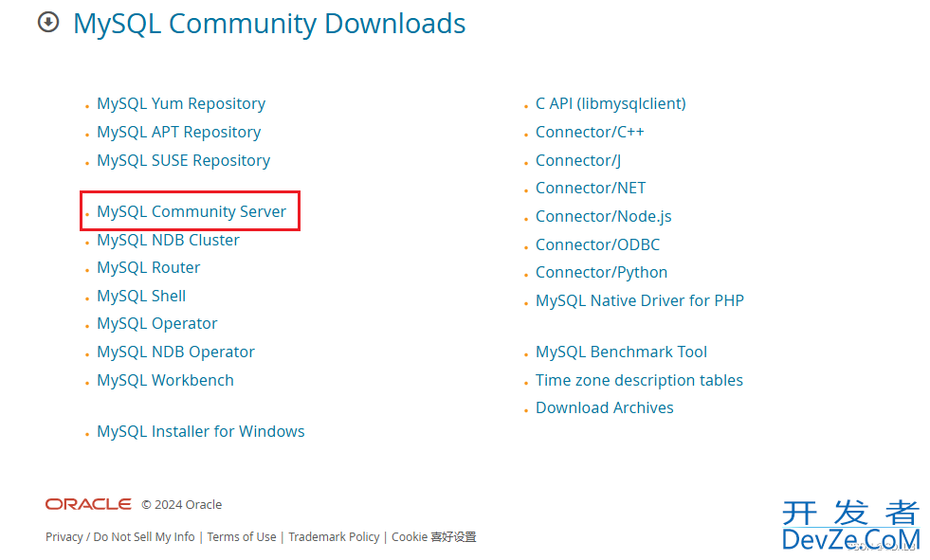Image resolution: width=930 pixels, height=560 pixels.
Task: Open the Cookie 喜好设置 preferences link
Action: click(433, 537)
